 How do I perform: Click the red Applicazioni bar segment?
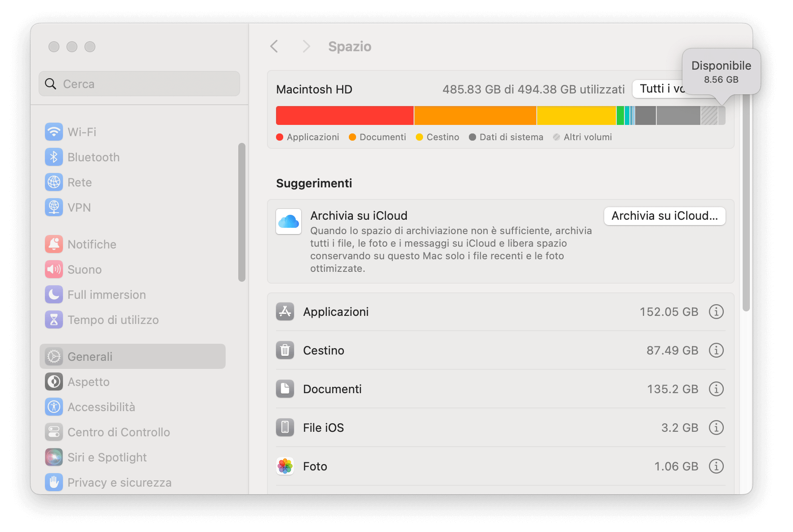click(x=345, y=115)
